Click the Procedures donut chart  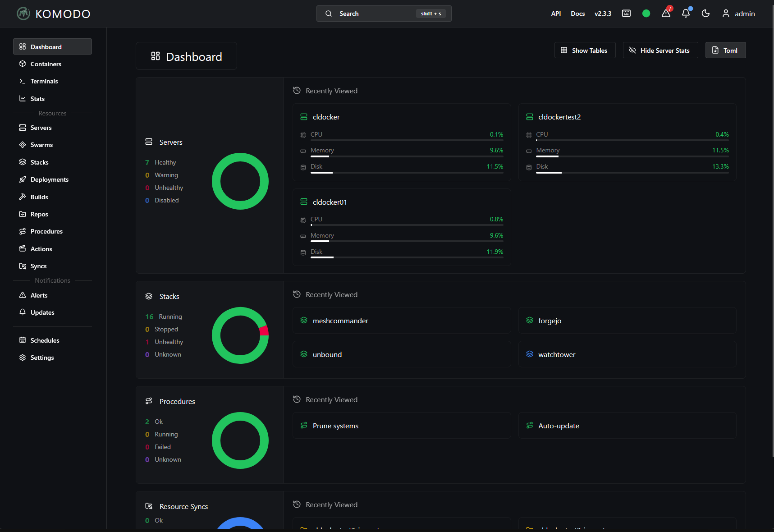[240, 440]
